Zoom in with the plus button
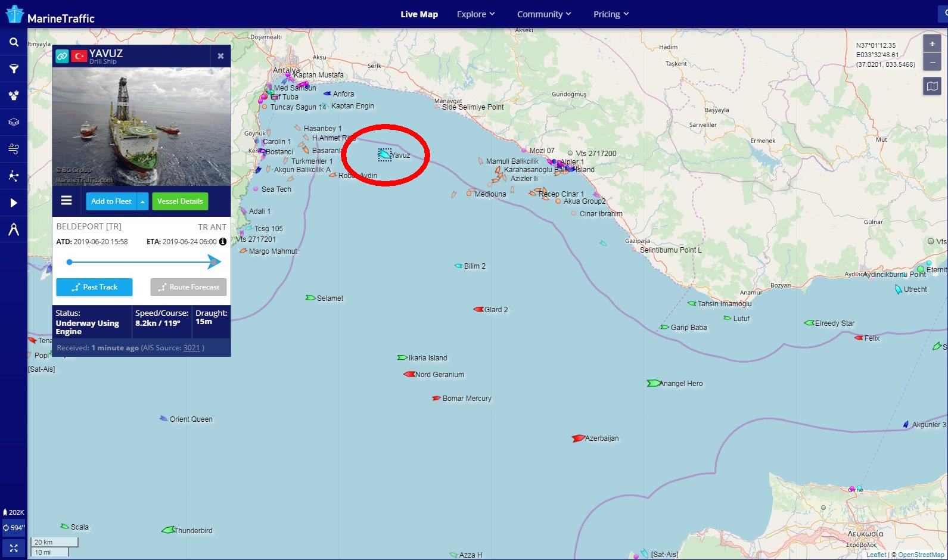Screen dimensions: 948x560 (932, 43)
